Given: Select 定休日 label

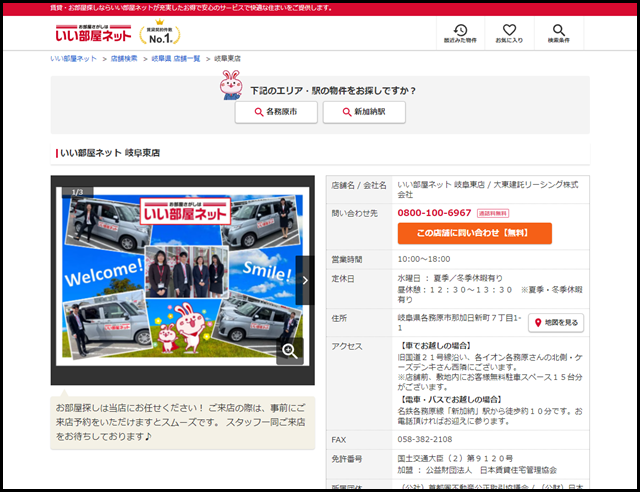Looking at the screenshot, I should point(343,279).
